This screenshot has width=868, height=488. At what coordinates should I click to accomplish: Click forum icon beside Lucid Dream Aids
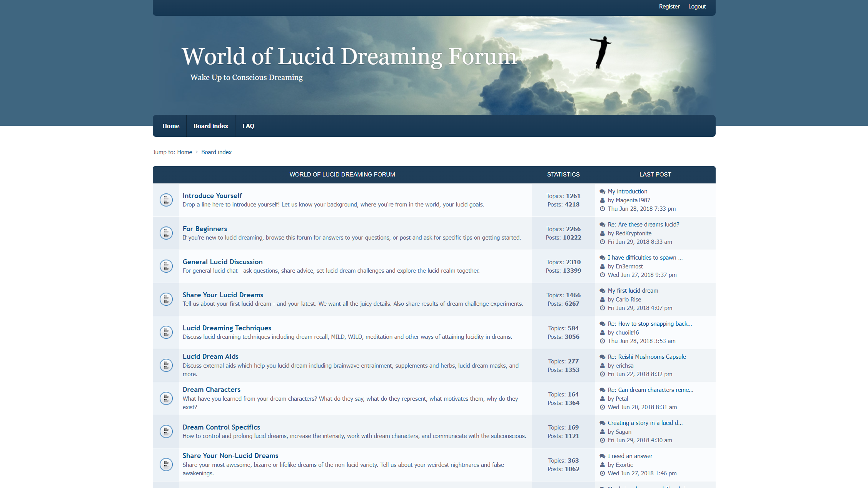click(166, 365)
